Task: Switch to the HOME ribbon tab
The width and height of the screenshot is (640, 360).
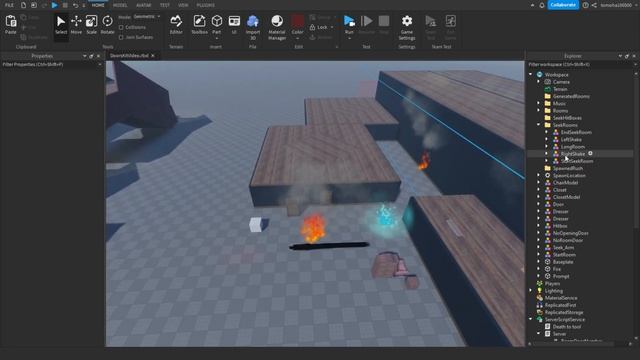Action: pyautogui.click(x=98, y=5)
